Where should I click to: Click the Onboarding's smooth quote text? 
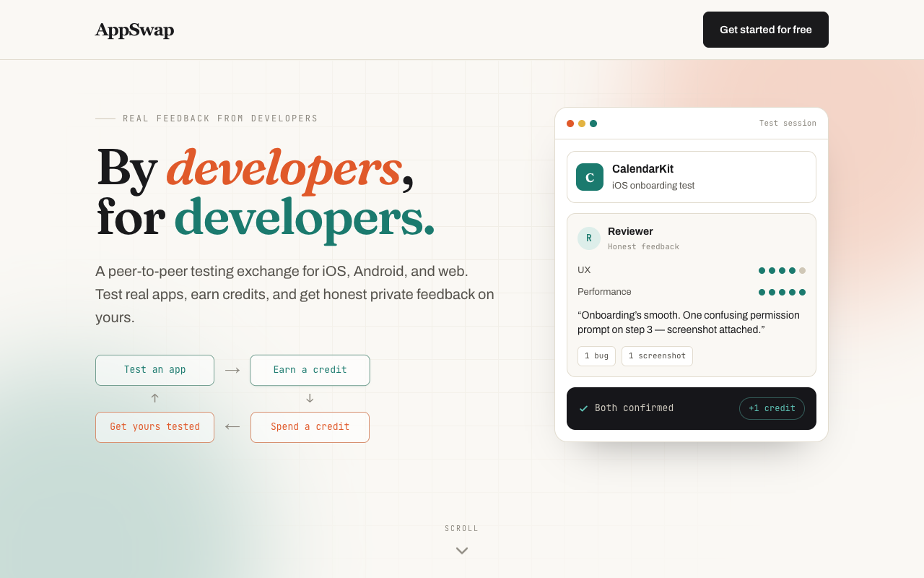click(689, 322)
